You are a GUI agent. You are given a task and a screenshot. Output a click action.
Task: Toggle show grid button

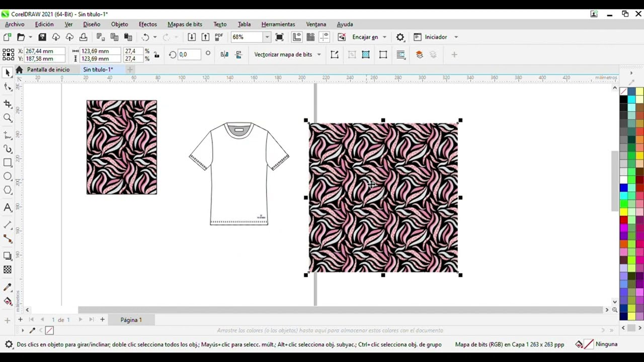tap(310, 37)
